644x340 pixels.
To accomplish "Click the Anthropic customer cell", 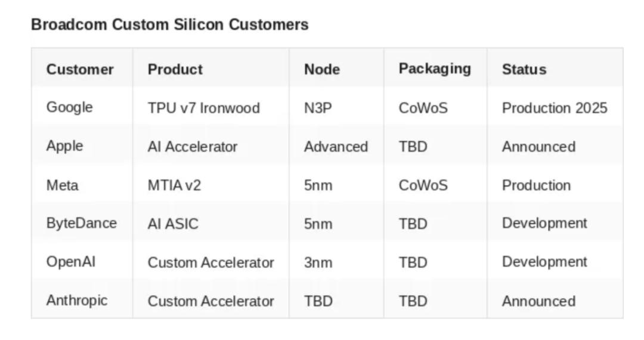I will [x=77, y=301].
